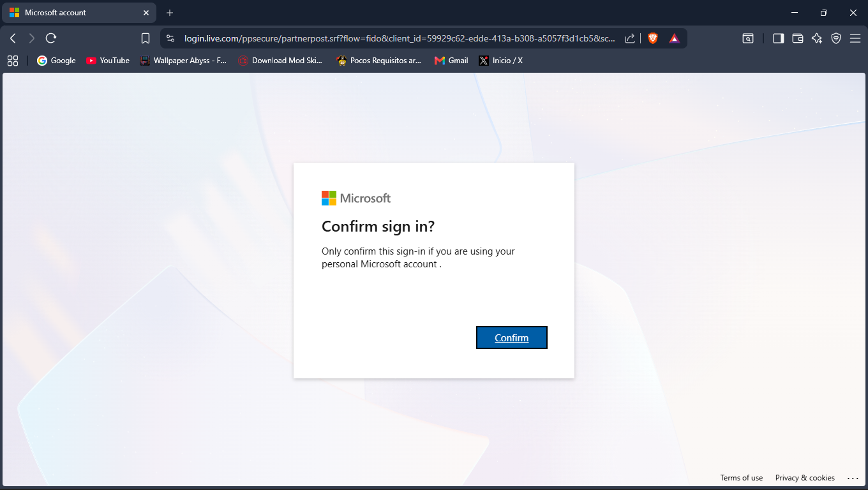Screen dimensions: 868x490
Task: Go forward to the next page
Action: click(x=32, y=38)
